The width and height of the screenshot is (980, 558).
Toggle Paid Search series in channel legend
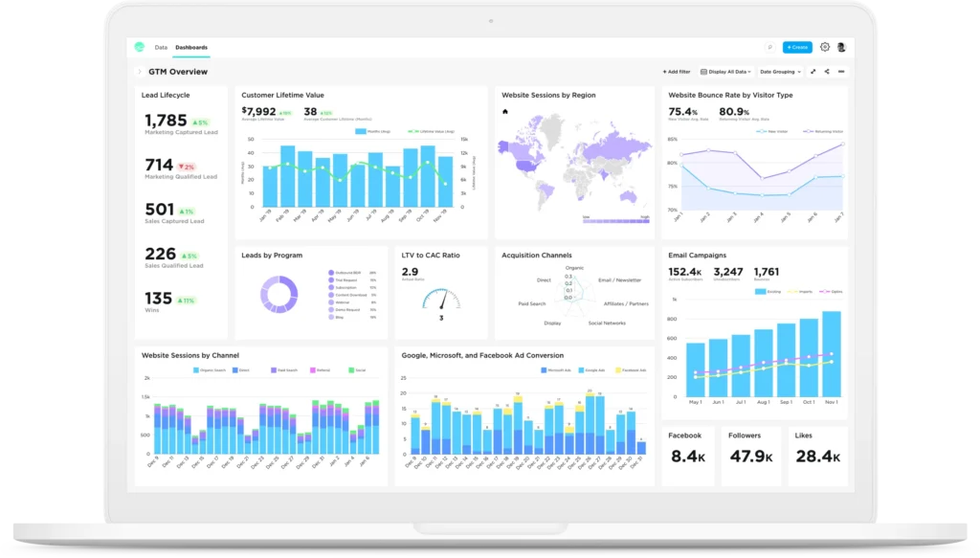[284, 370]
